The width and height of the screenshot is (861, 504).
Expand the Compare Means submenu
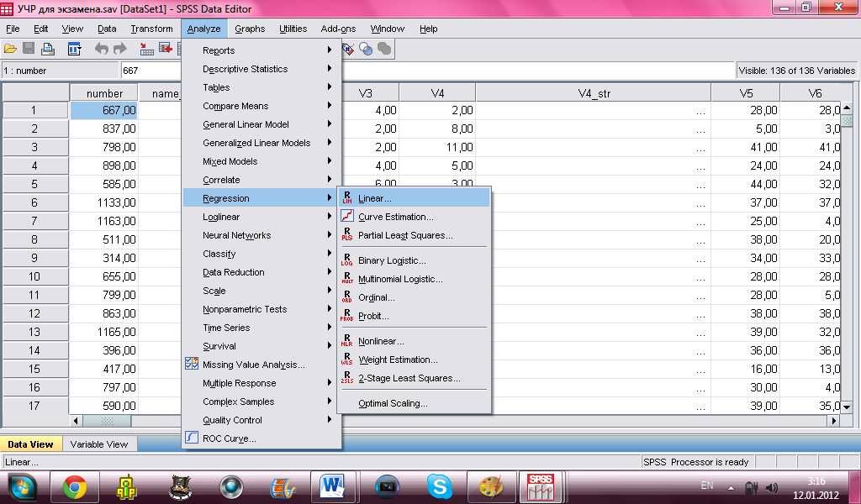click(x=261, y=106)
